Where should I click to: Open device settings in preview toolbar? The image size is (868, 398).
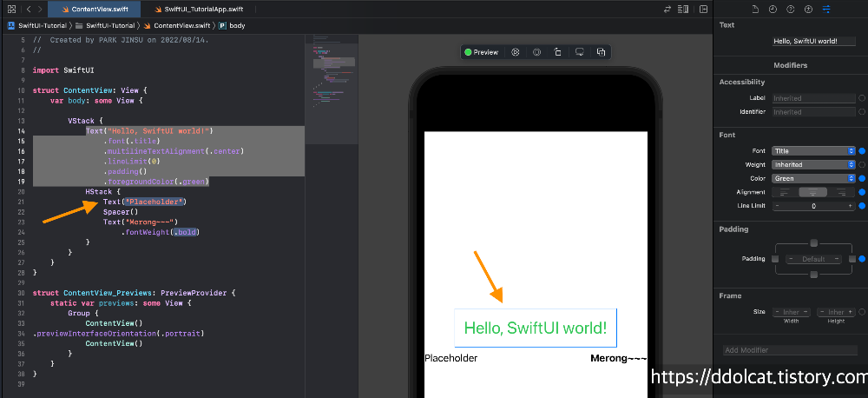[579, 52]
